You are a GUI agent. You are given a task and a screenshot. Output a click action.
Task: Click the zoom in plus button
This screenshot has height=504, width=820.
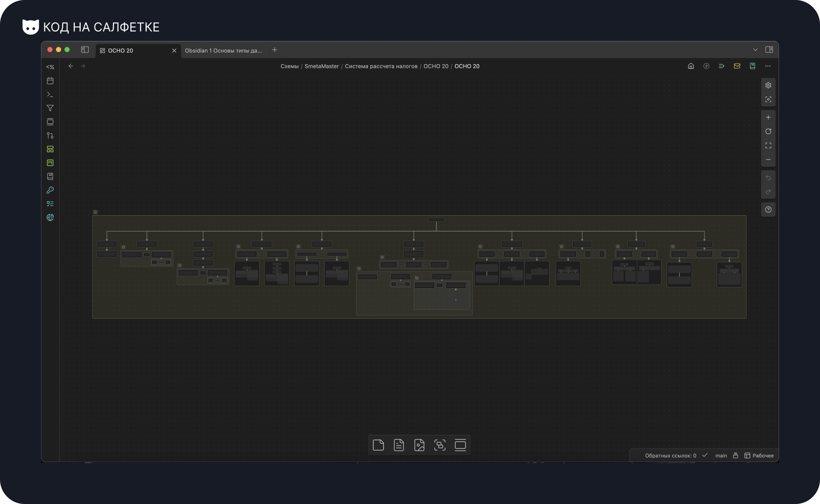click(768, 117)
